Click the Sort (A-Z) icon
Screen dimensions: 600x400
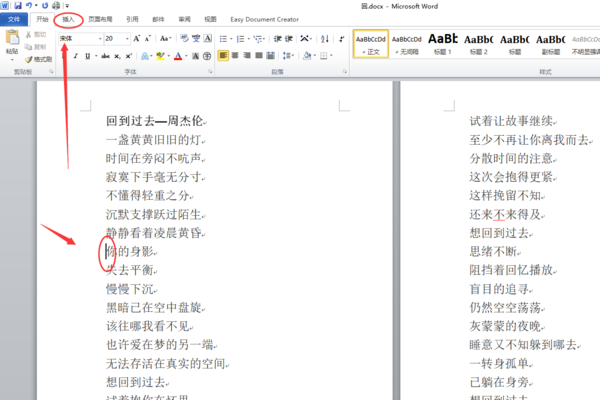coord(324,39)
